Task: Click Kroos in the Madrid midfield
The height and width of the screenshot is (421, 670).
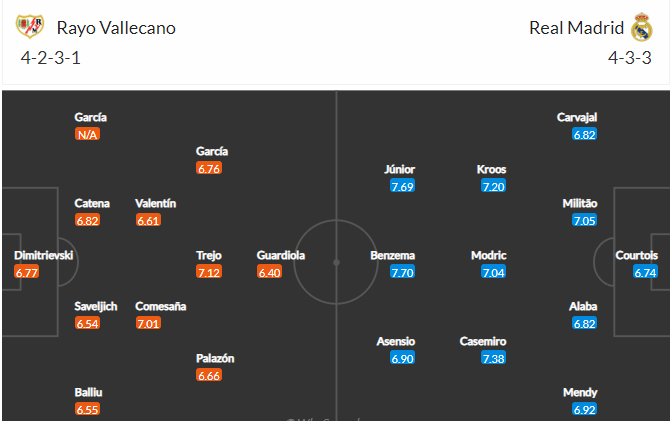Action: coord(492,170)
